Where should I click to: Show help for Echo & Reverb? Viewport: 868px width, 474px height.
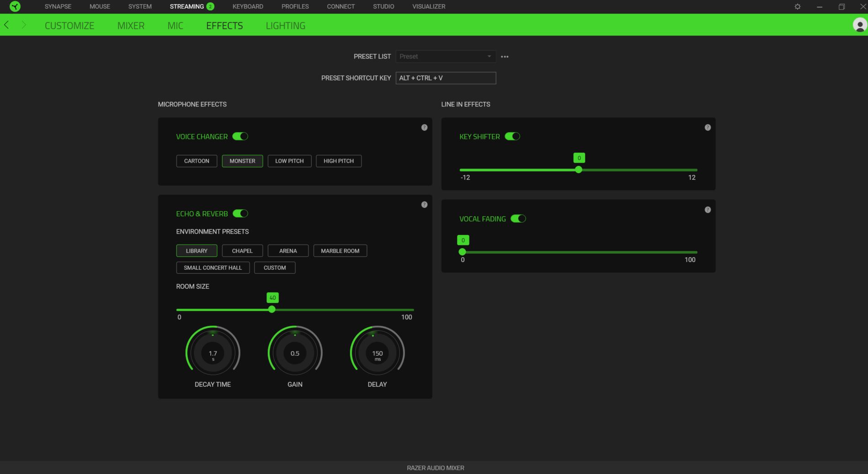click(424, 205)
